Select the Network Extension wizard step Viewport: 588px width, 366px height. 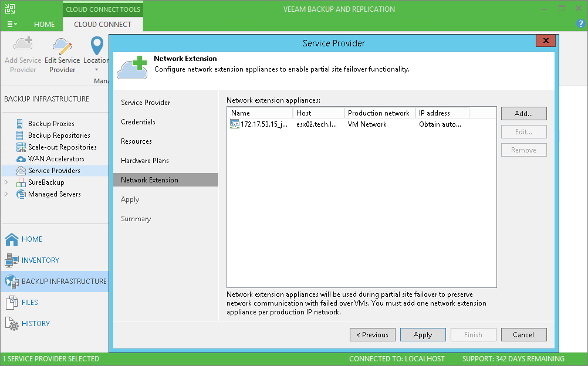165,180
